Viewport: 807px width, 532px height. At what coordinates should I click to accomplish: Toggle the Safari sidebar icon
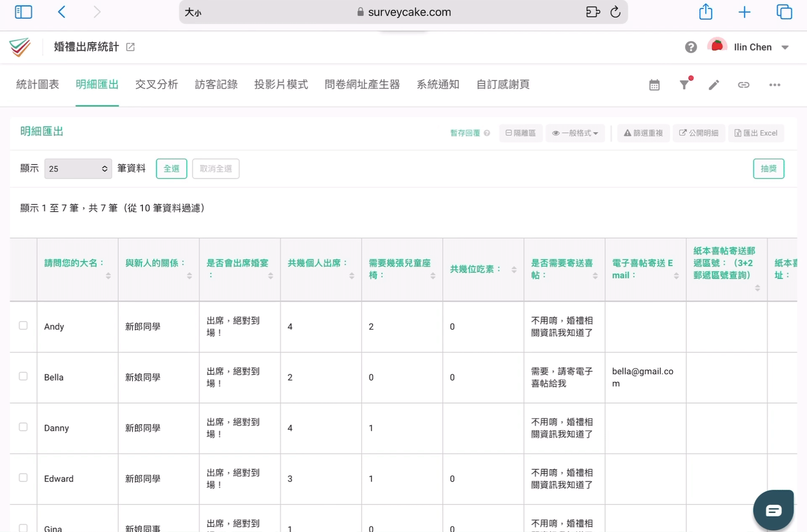pyautogui.click(x=23, y=12)
